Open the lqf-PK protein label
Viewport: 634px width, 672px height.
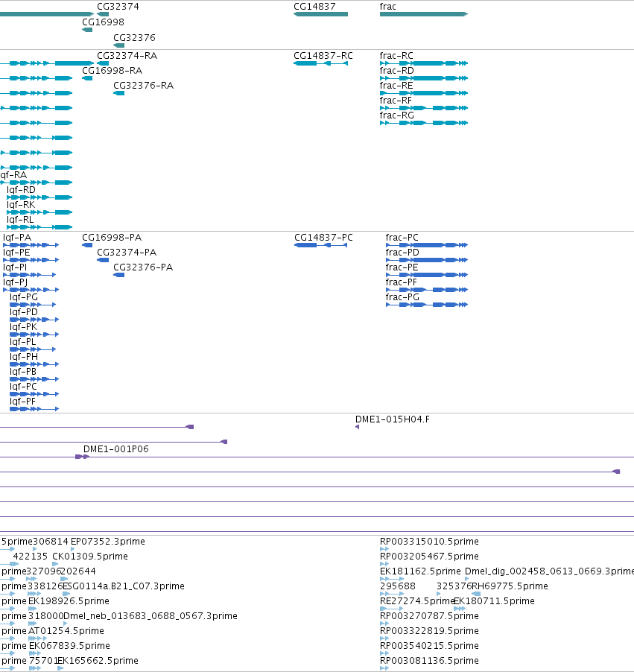pos(23,327)
